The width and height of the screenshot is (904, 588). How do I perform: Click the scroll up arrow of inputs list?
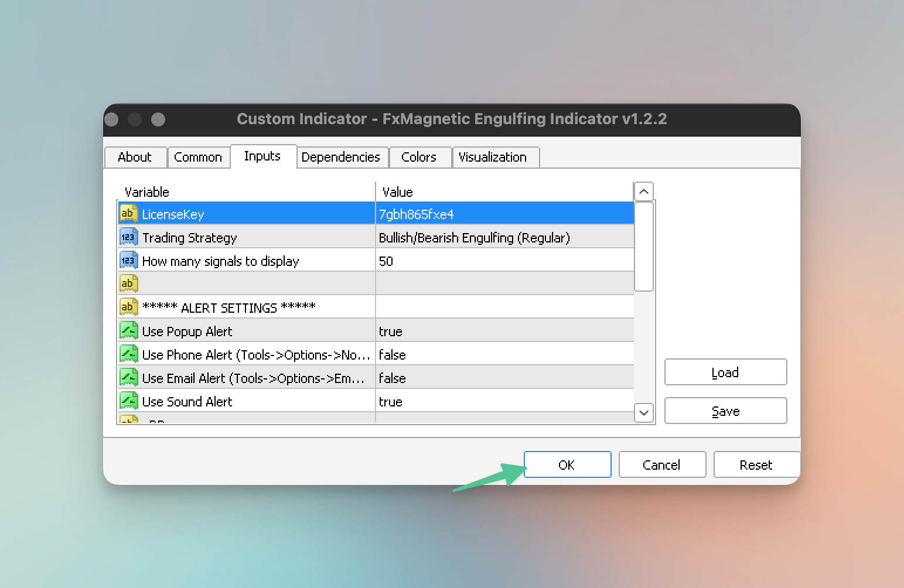tap(644, 192)
